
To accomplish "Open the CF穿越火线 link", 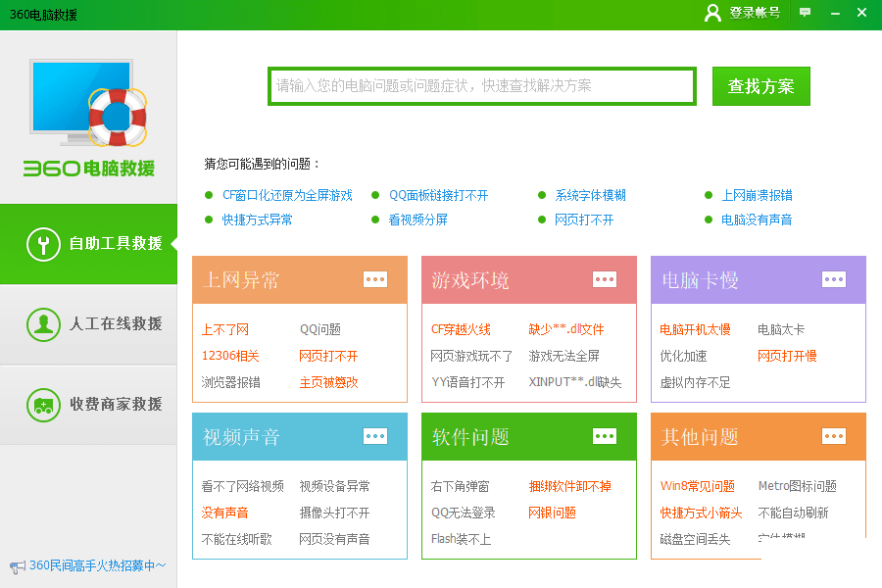I will (x=461, y=329).
